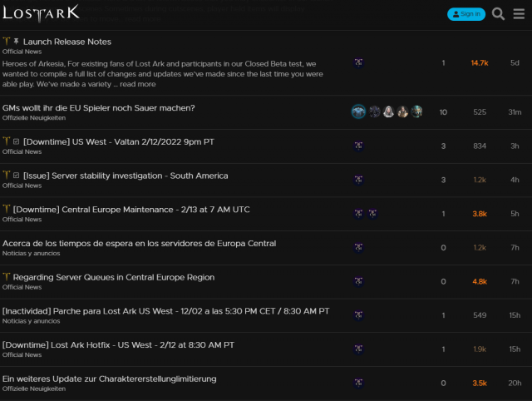Click the pin icon on Launch Release Notes
Viewport: 532px width, 401px height.
(x=17, y=42)
